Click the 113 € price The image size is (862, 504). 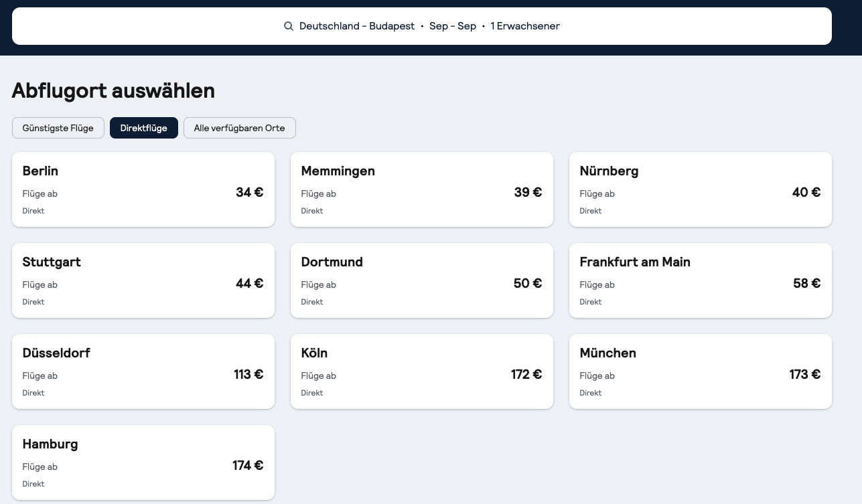point(248,375)
